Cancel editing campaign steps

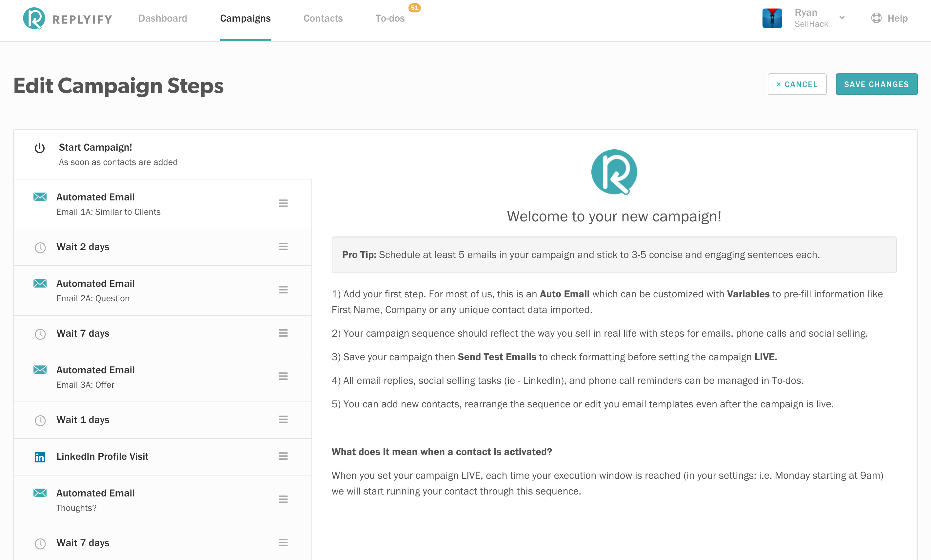click(x=797, y=84)
